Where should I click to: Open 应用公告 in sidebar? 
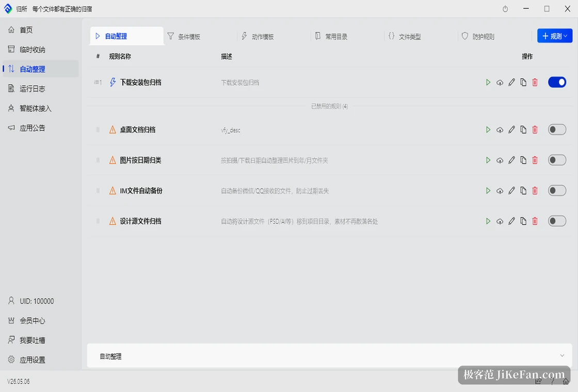pos(41,128)
